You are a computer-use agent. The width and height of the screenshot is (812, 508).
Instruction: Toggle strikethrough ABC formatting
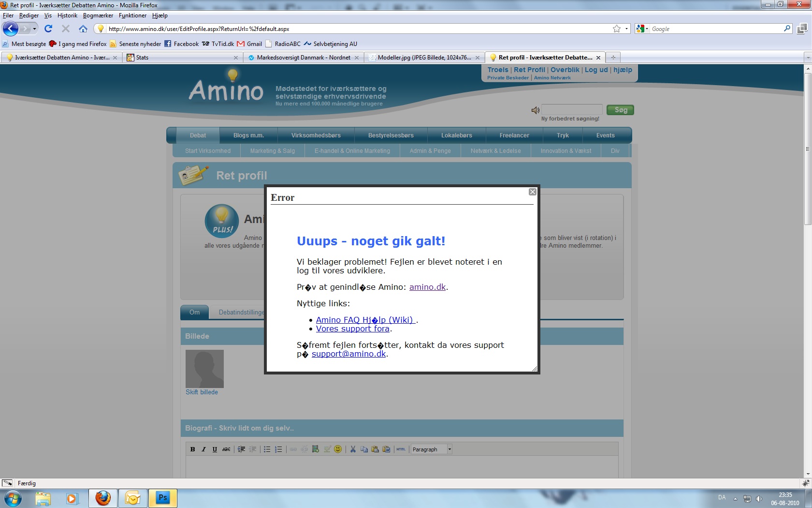(226, 449)
